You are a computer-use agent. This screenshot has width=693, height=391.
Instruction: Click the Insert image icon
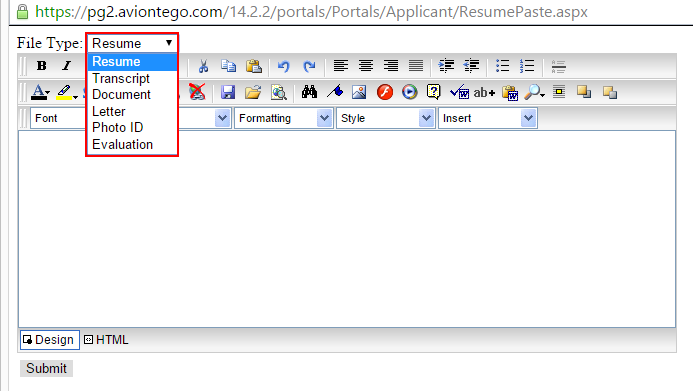tap(359, 92)
